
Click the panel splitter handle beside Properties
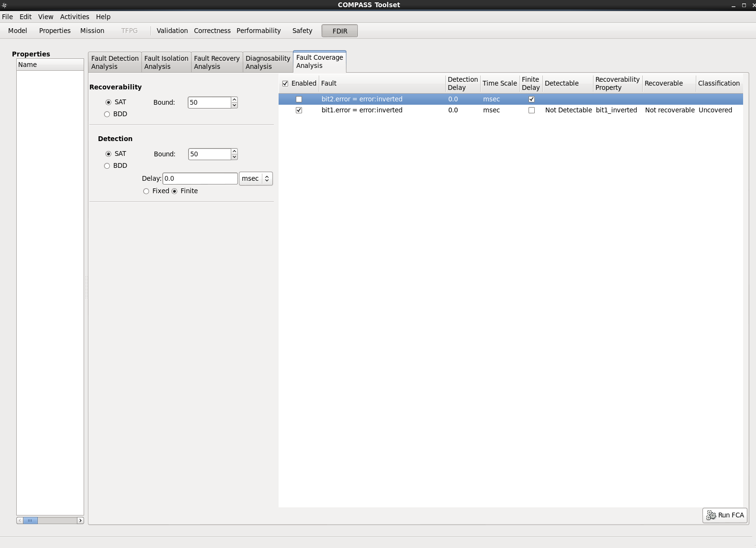tap(86, 287)
